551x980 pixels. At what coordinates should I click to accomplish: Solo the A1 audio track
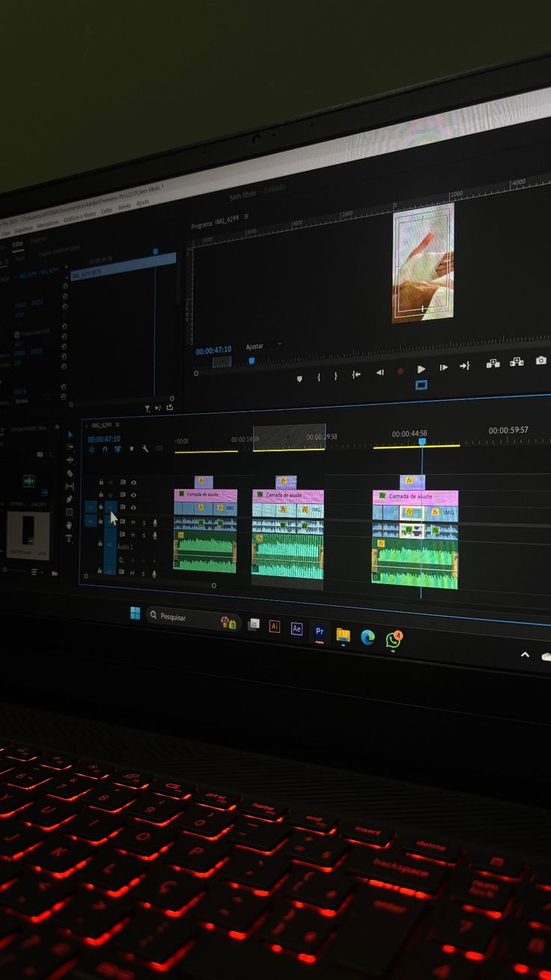[143, 522]
